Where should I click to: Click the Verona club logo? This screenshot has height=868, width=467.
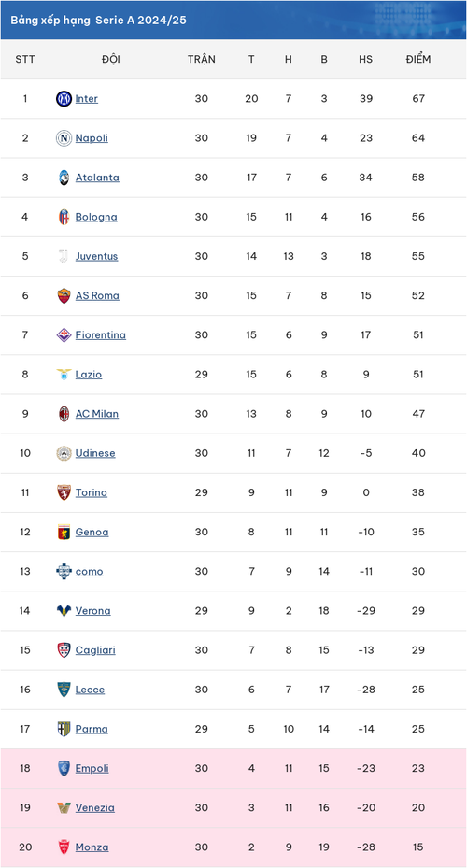64,610
